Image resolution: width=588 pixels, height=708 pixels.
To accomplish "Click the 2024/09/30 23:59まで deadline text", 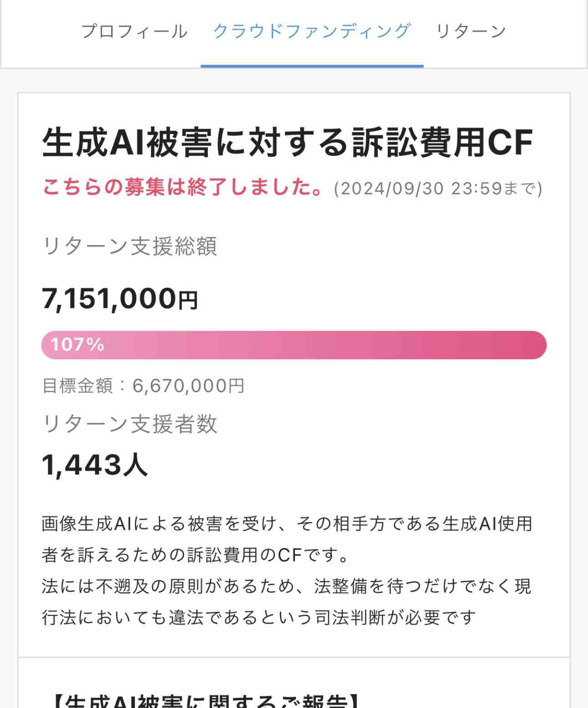I will tap(438, 188).
